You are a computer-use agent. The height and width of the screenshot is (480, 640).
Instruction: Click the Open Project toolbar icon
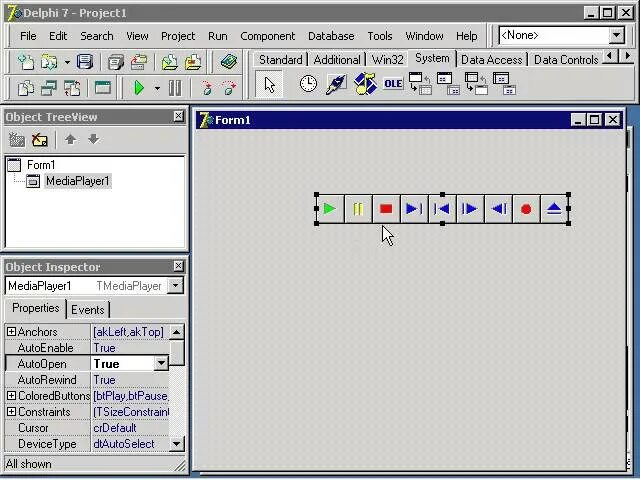139,62
